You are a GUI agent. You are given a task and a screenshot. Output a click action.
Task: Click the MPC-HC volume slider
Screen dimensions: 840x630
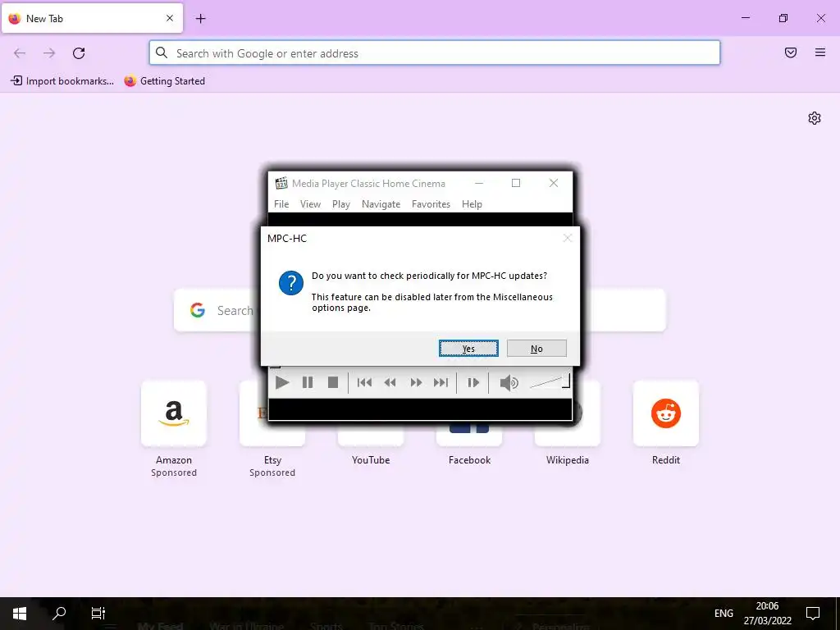point(549,382)
